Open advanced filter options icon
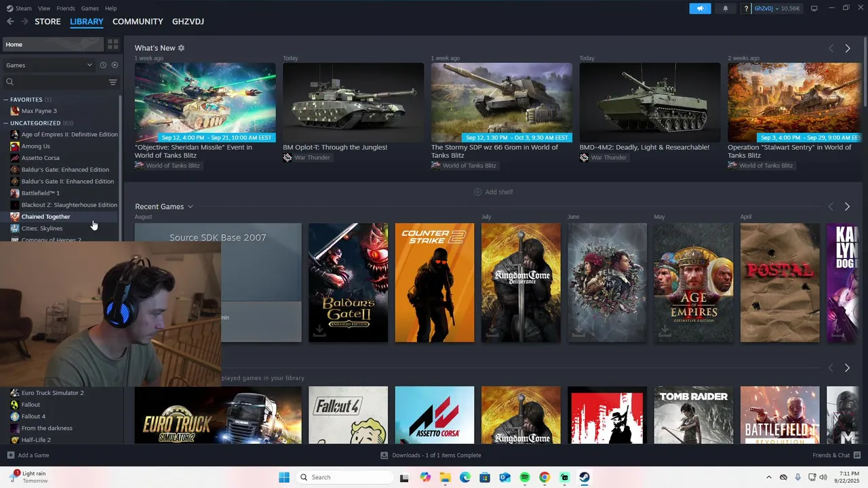868x488 pixels. tap(113, 82)
